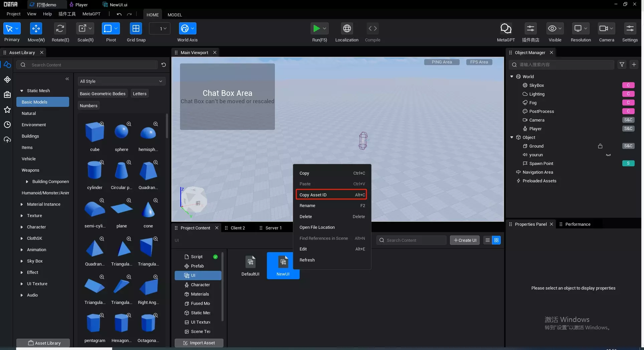
Task: Activate the Rotate(E) tool
Action: (60, 28)
